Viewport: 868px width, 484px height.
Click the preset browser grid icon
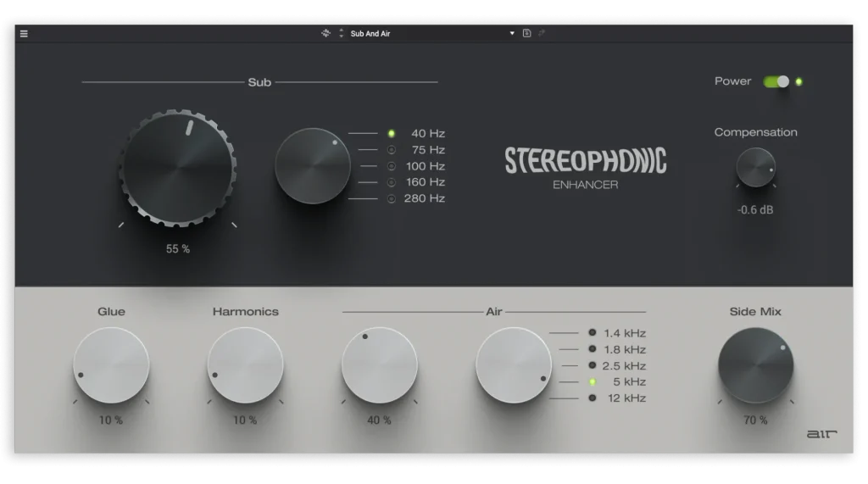[x=326, y=33]
